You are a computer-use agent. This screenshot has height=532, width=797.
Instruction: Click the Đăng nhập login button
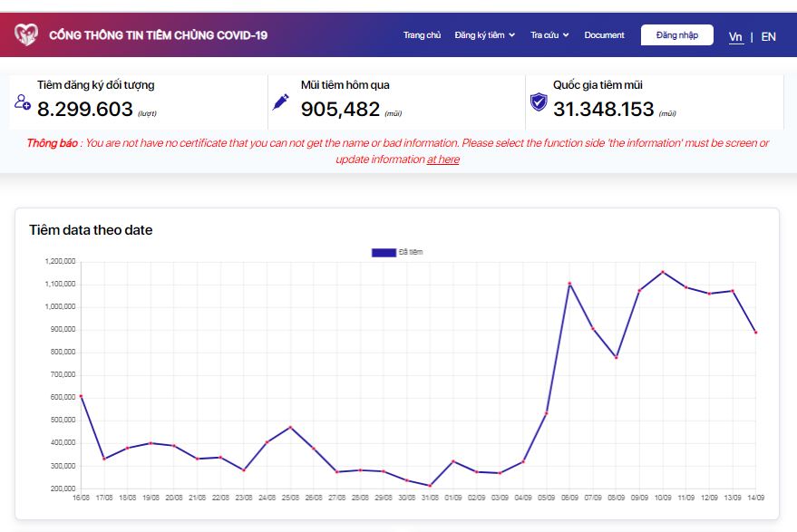[677, 35]
